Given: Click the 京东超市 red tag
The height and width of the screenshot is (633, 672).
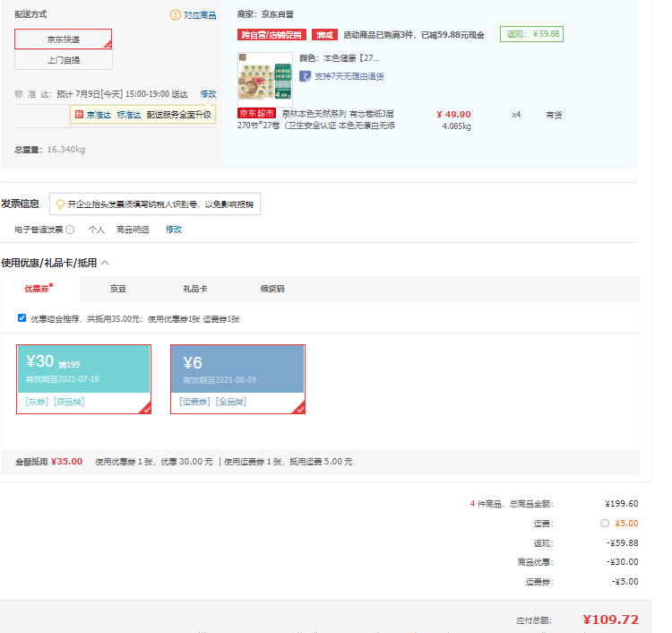Looking at the screenshot, I should point(256,113).
